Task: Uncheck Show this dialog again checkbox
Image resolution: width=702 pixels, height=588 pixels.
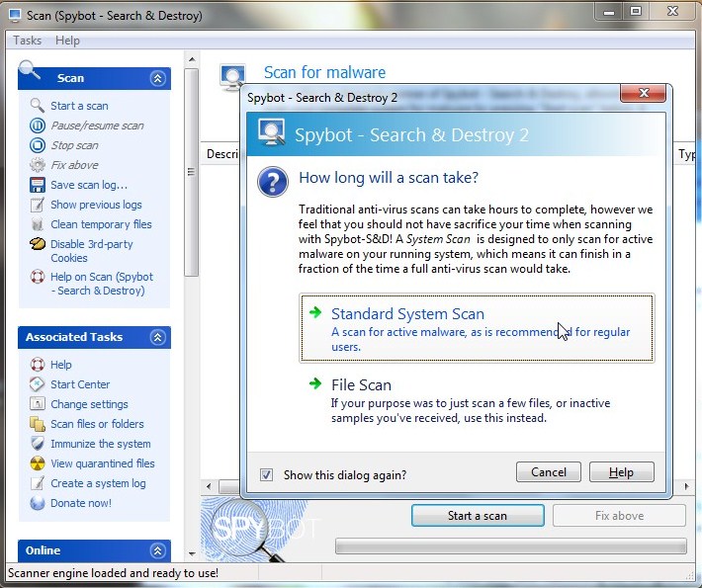Action: (x=266, y=474)
